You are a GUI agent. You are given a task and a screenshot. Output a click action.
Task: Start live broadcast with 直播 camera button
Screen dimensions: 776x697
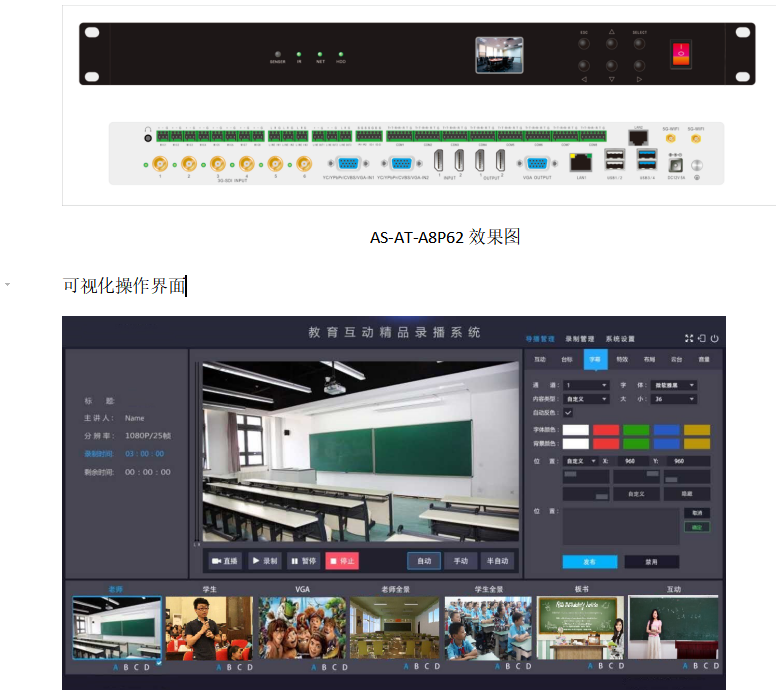coord(225,561)
